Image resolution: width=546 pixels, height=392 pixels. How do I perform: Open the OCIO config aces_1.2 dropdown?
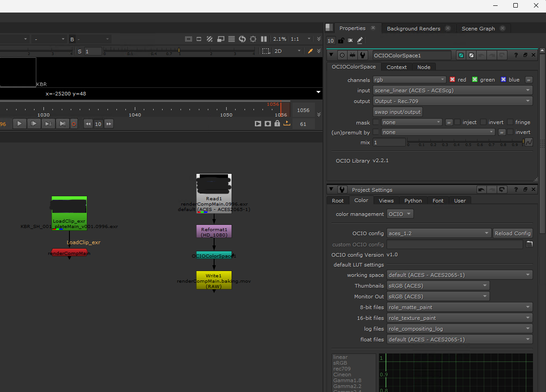[439, 233]
